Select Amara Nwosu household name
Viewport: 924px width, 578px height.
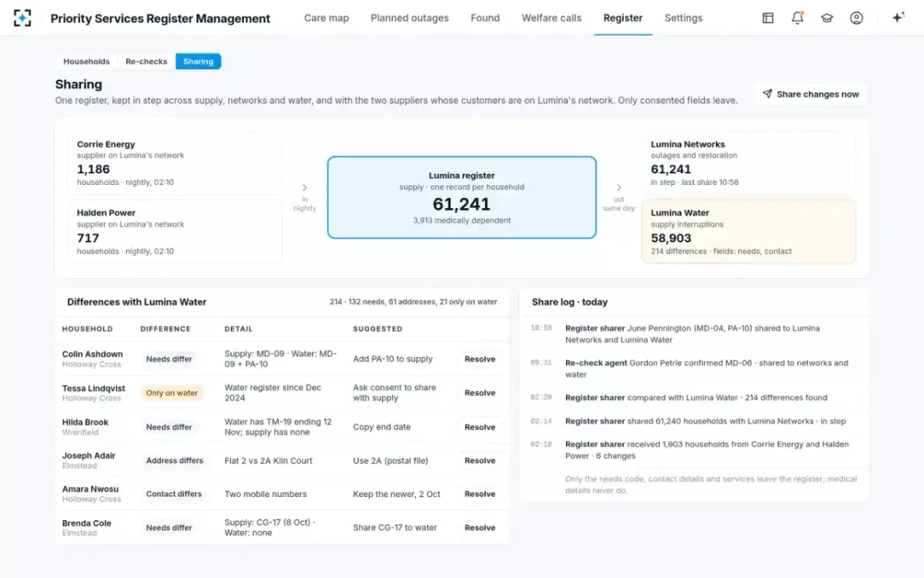[x=91, y=489]
